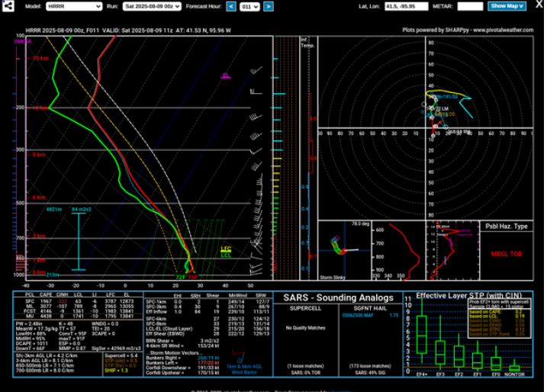Click the FCST parcel row in CAPE table
Screen dimensions: 547x392
pyautogui.click(x=78, y=311)
